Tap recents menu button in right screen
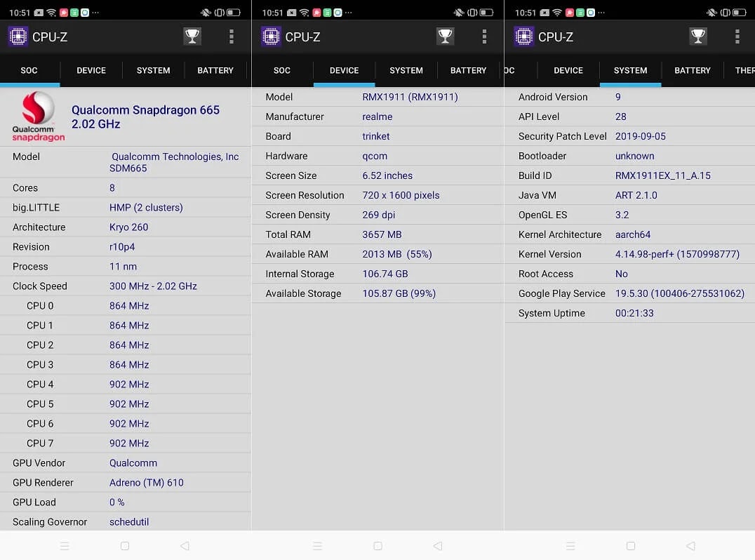Viewport: 755px width, 560px height. 570,545
